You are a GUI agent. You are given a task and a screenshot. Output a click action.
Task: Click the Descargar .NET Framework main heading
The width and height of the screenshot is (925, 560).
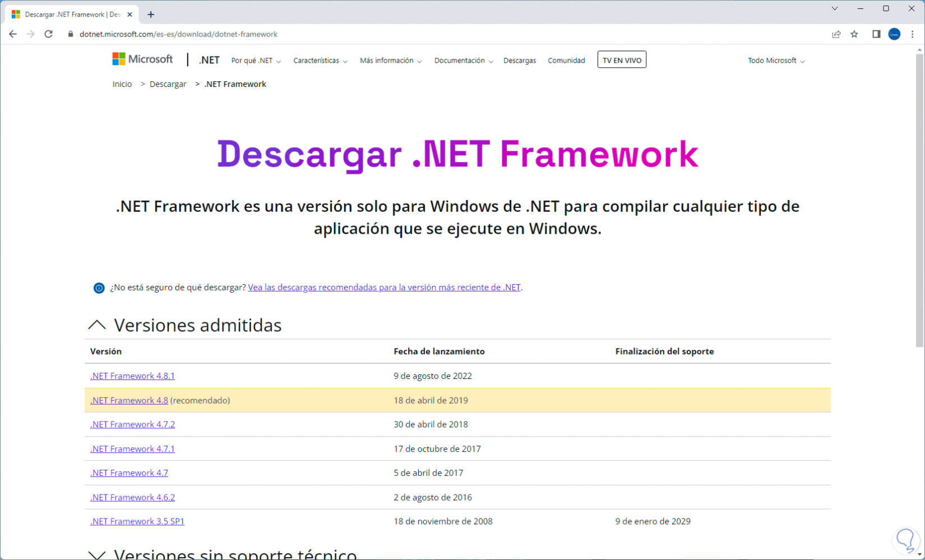coord(457,154)
